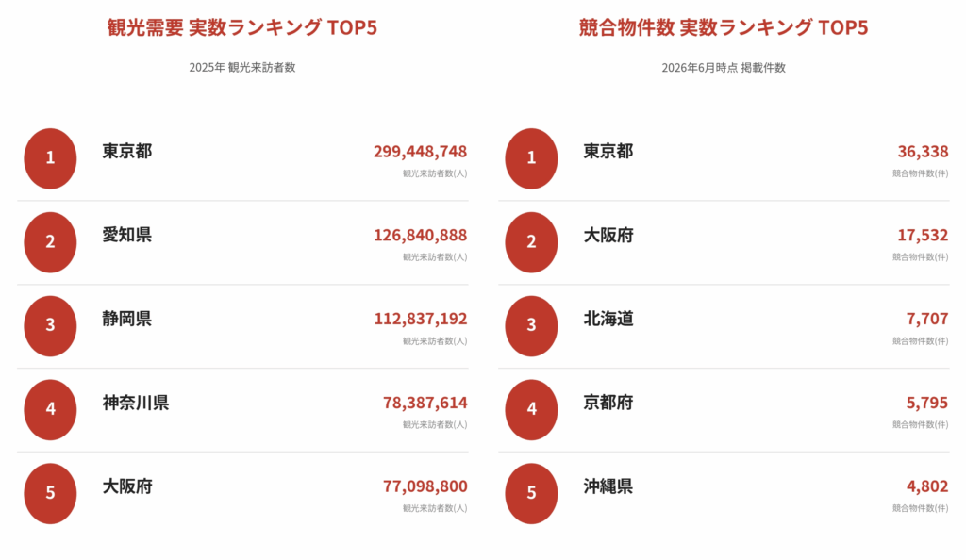Click the 沖縄県 prefecture name
The height and width of the screenshot is (560, 966).
coord(608,486)
